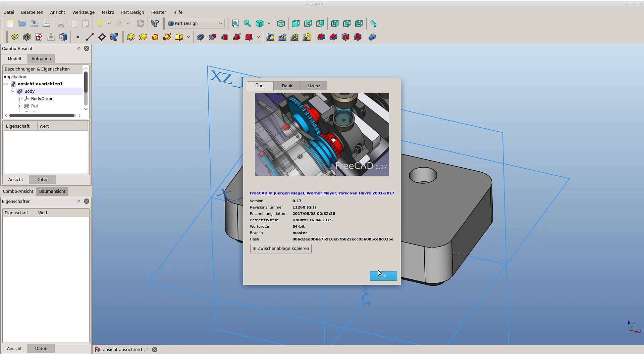644x354 pixels.
Task: Click the Fit All zoom icon
Action: (235, 24)
